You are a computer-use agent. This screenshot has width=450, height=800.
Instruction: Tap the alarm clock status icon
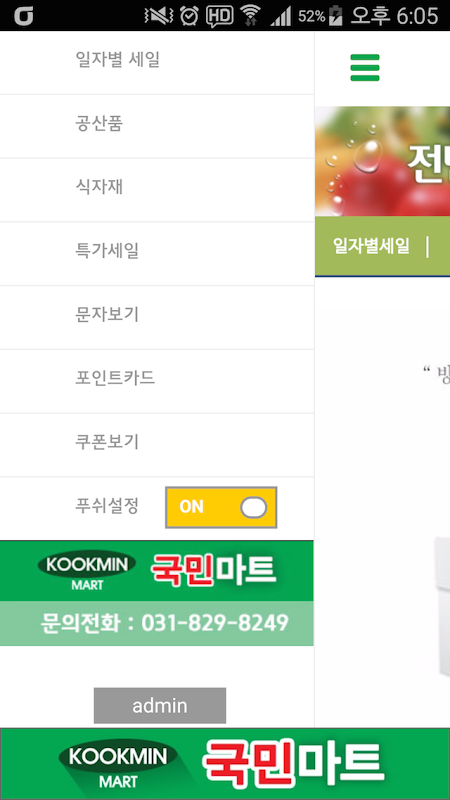(189, 16)
